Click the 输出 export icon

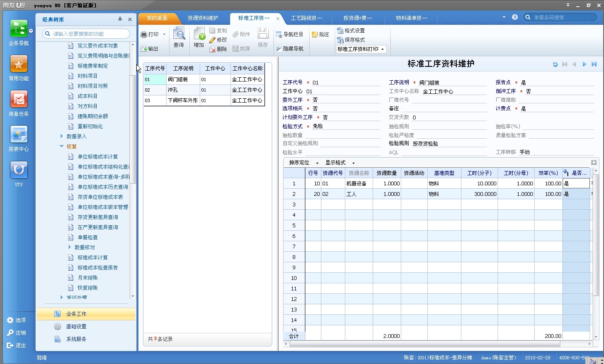click(x=144, y=49)
